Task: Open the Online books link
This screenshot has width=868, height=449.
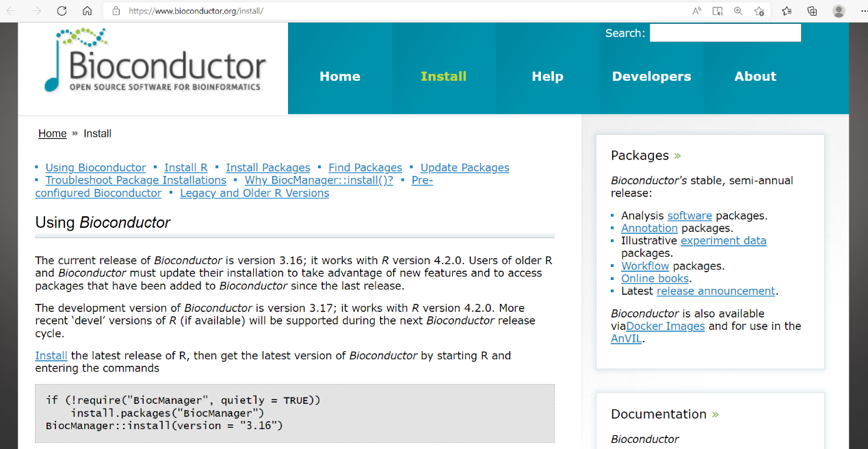Action: [x=656, y=279]
